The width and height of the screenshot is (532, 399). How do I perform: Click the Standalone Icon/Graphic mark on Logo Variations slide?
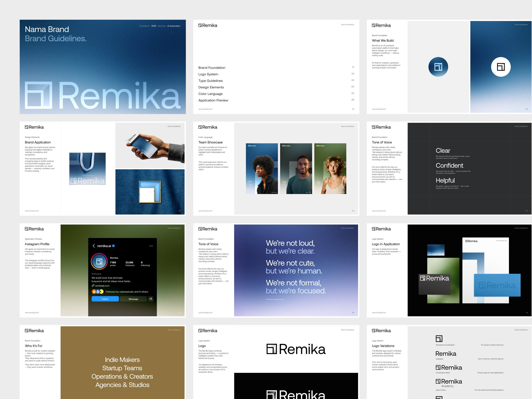(x=439, y=339)
